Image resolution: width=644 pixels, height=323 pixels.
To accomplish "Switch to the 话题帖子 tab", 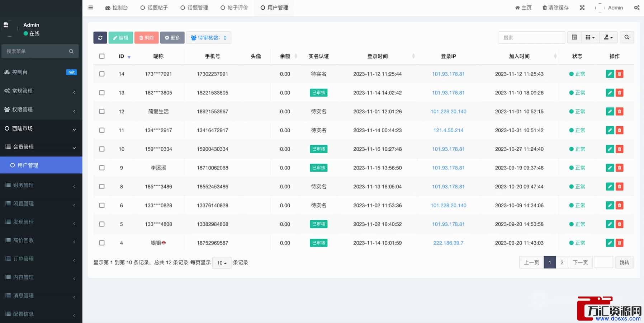I will coord(154,8).
